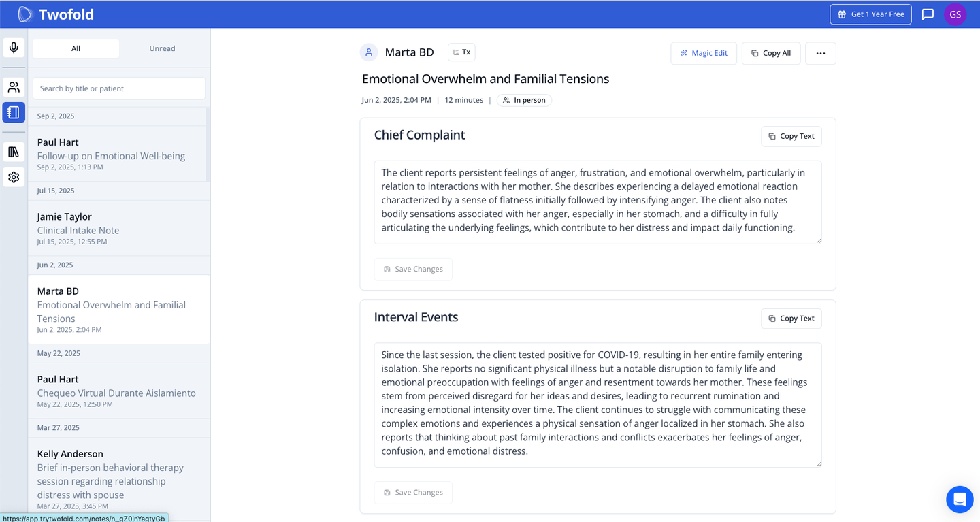This screenshot has height=522, width=980.
Task: Open the patients icon in sidebar
Action: click(14, 87)
